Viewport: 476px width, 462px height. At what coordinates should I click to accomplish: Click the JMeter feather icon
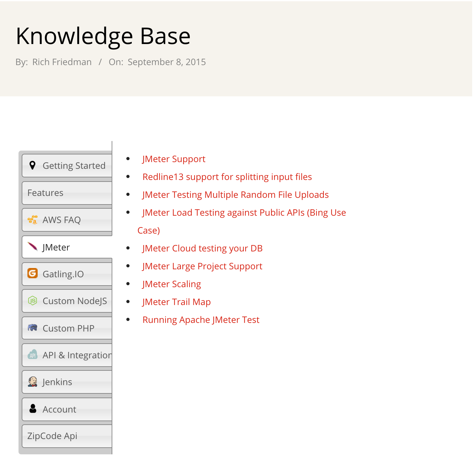click(33, 247)
